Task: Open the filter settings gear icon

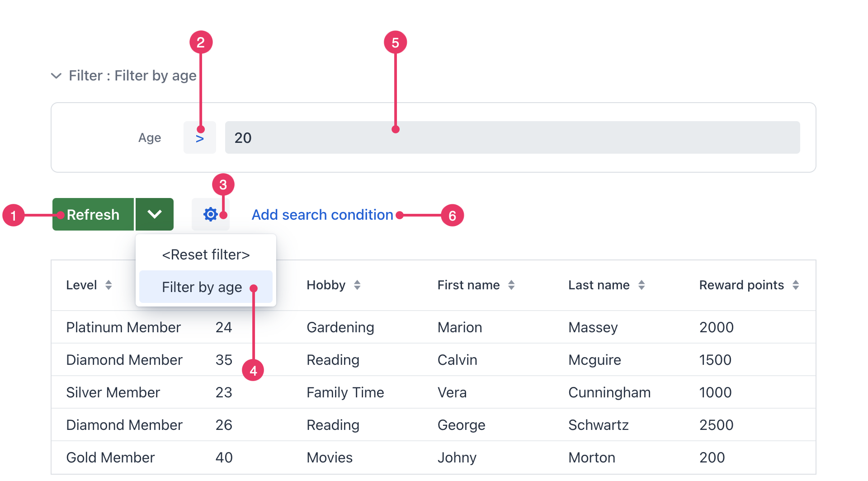Action: pos(210,214)
